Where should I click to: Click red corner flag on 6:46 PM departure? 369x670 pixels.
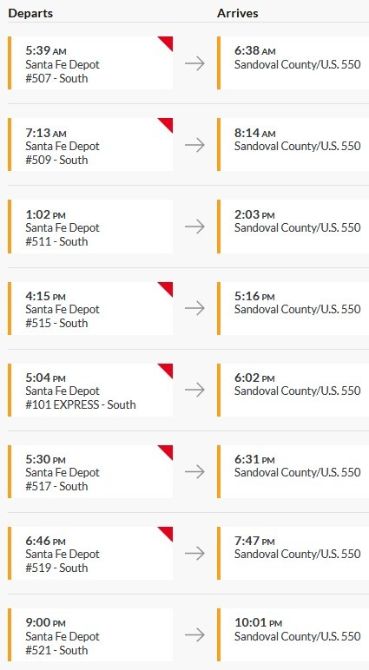pos(167,532)
